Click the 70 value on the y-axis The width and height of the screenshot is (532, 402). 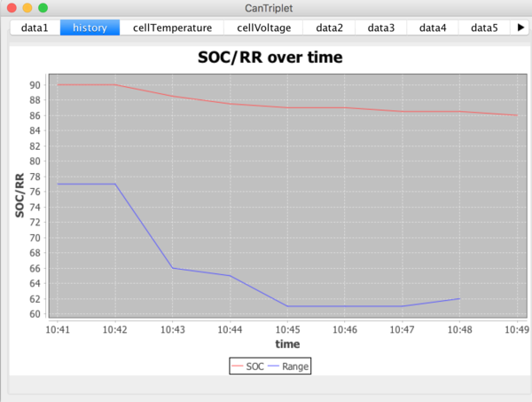(35, 238)
